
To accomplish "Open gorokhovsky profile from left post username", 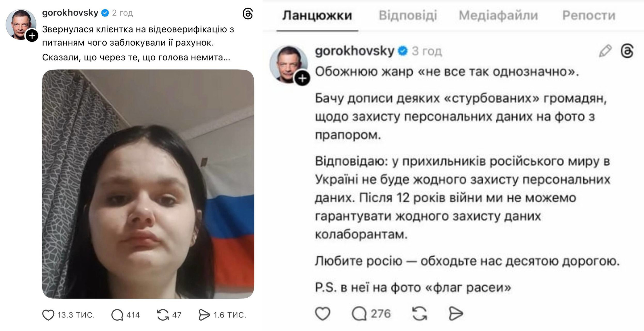I will pos(70,13).
